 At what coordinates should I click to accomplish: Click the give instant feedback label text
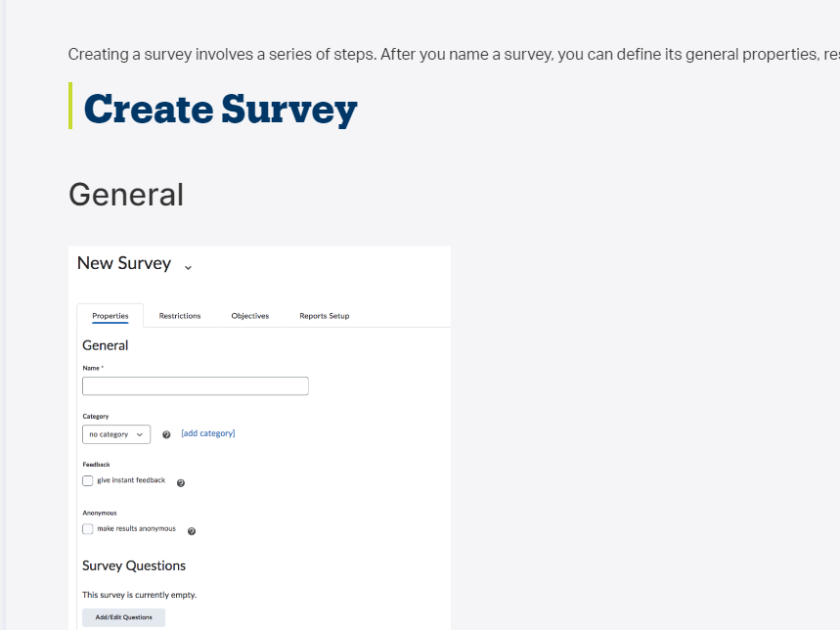[x=131, y=480]
